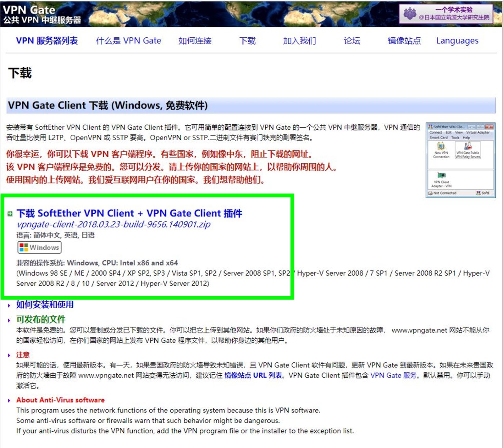Screen dimensions: 503x448
Task: Click the About Anti-Virus software heading
Action: click(x=60, y=400)
